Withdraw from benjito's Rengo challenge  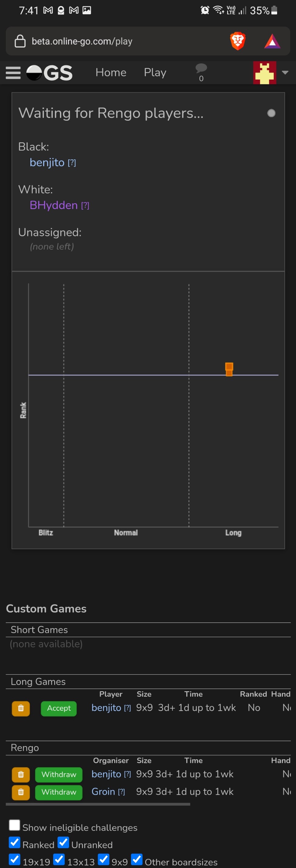(58, 775)
